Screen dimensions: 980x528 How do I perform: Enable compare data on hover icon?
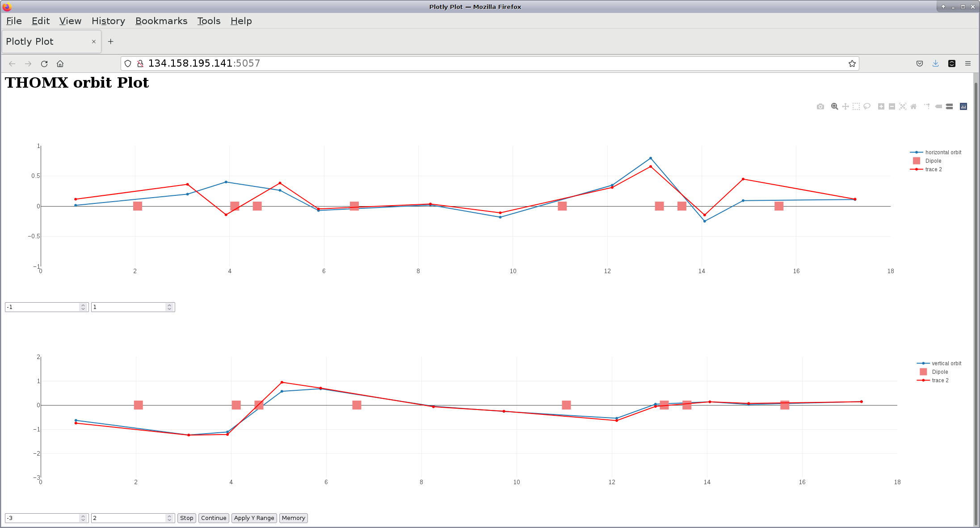[949, 106]
